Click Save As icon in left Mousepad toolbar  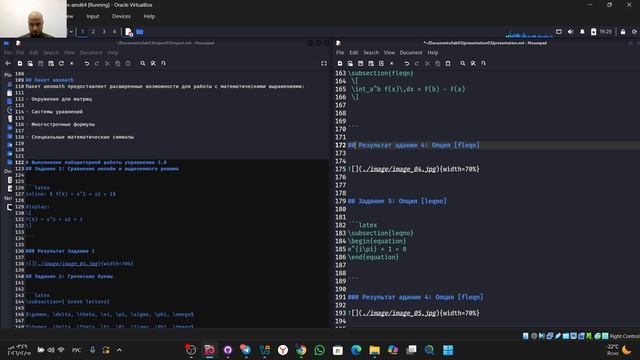coord(51,63)
